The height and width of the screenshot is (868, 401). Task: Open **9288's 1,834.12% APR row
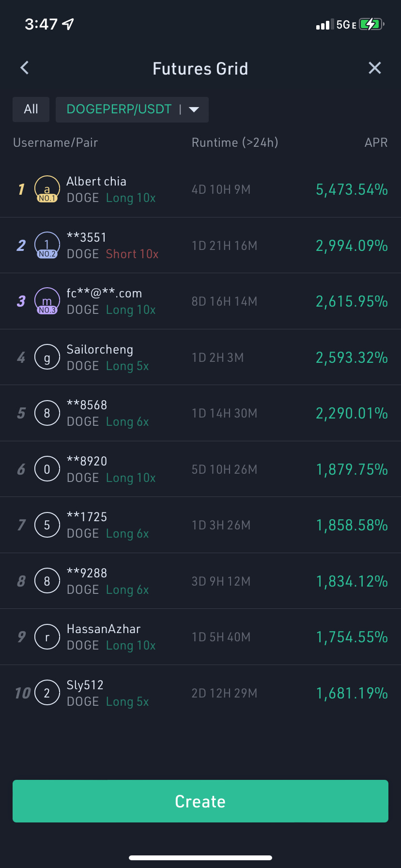352,581
